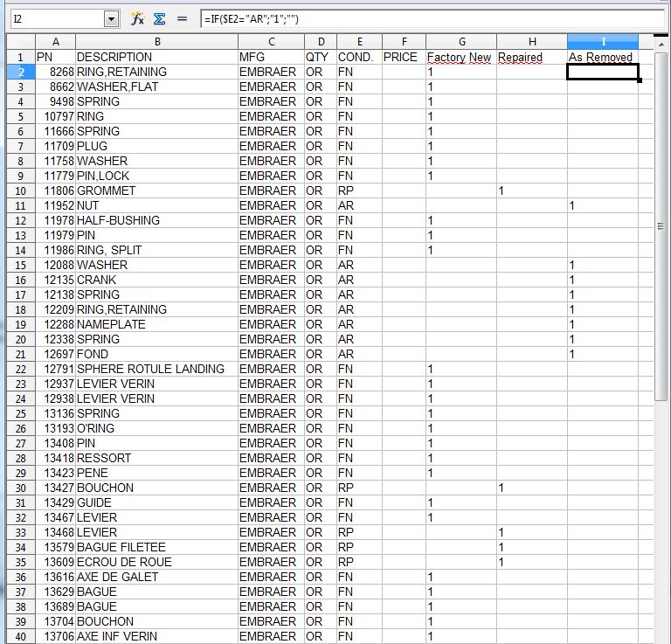The image size is (671, 644).
Task: Click the NAMEPLATE description cell
Action: pos(156,324)
